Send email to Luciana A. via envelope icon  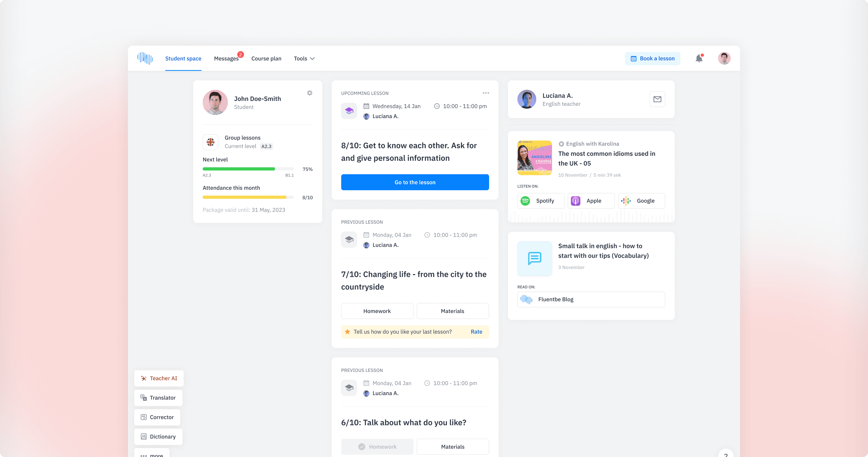tap(657, 99)
